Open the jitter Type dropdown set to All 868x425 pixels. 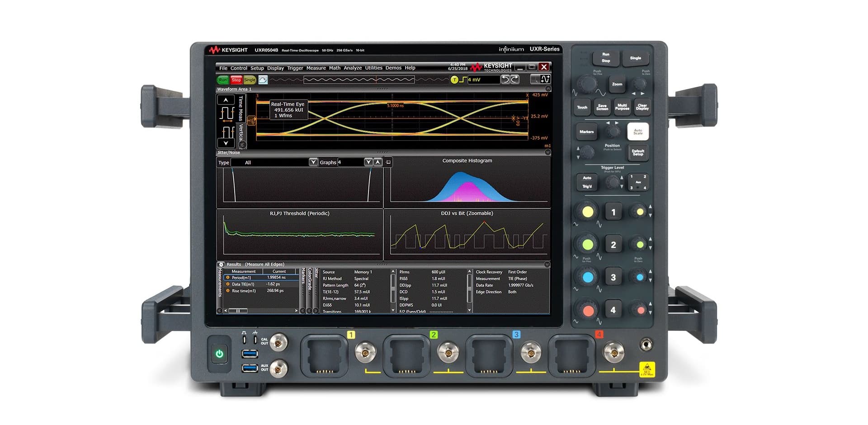coord(313,162)
